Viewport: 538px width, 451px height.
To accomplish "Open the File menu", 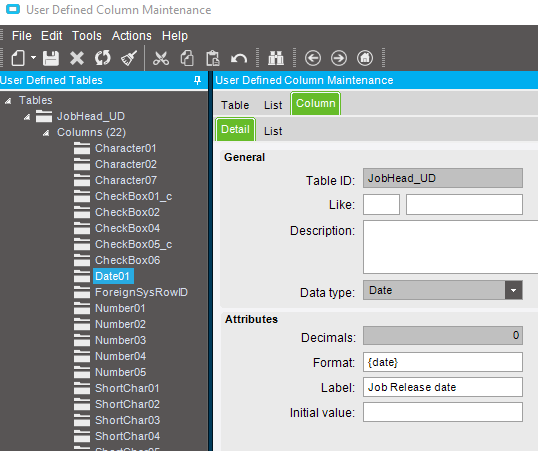I will [x=22, y=36].
